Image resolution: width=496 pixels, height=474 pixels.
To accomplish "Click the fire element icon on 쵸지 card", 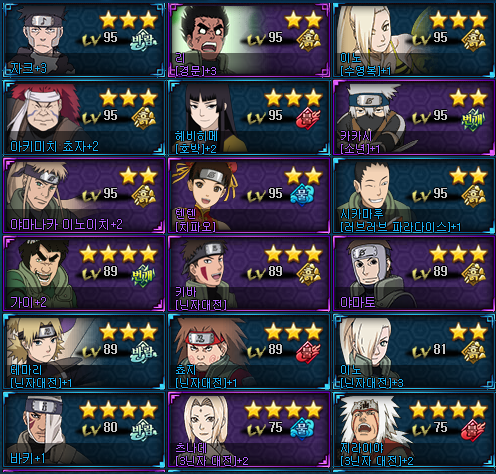I will (x=308, y=352).
